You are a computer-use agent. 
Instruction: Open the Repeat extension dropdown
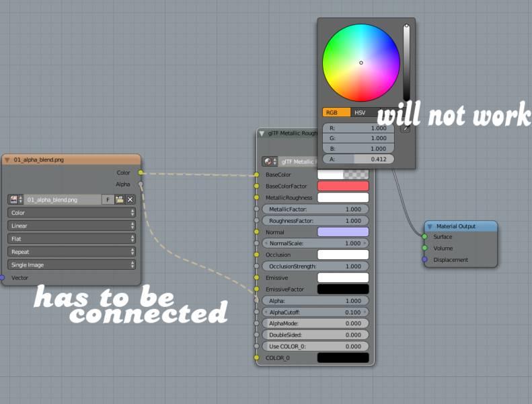71,252
